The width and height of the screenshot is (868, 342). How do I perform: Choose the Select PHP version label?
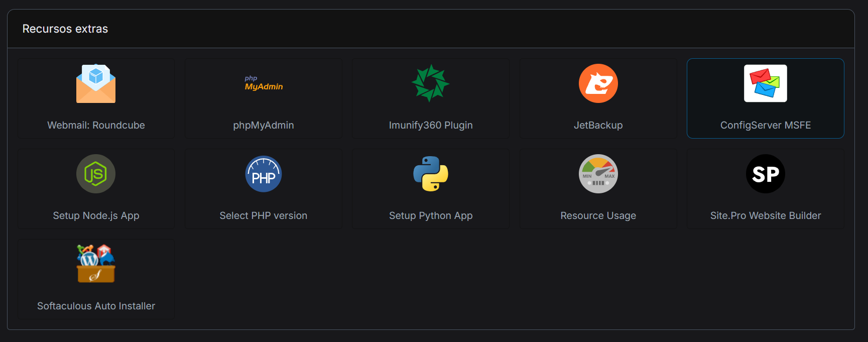point(264,215)
